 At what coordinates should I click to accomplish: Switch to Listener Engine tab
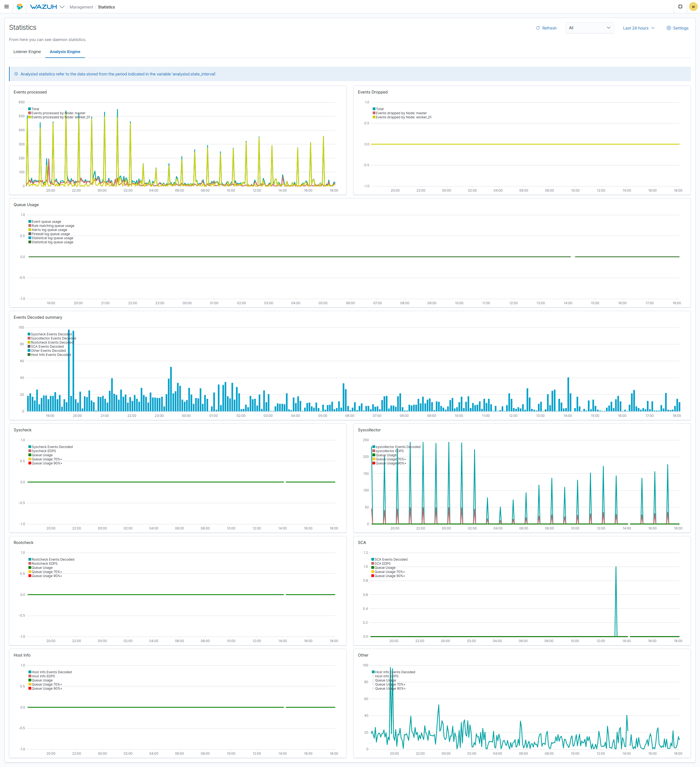coord(27,52)
